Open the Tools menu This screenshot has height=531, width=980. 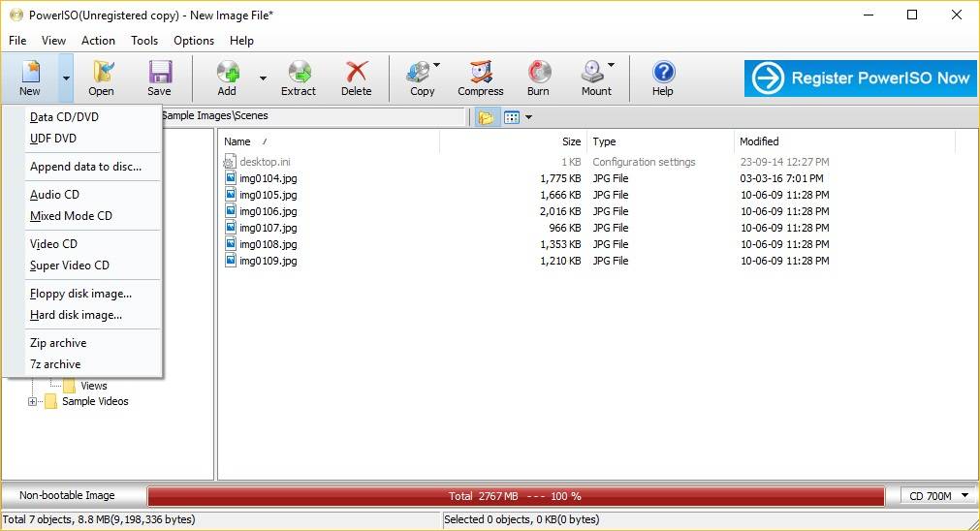(144, 41)
